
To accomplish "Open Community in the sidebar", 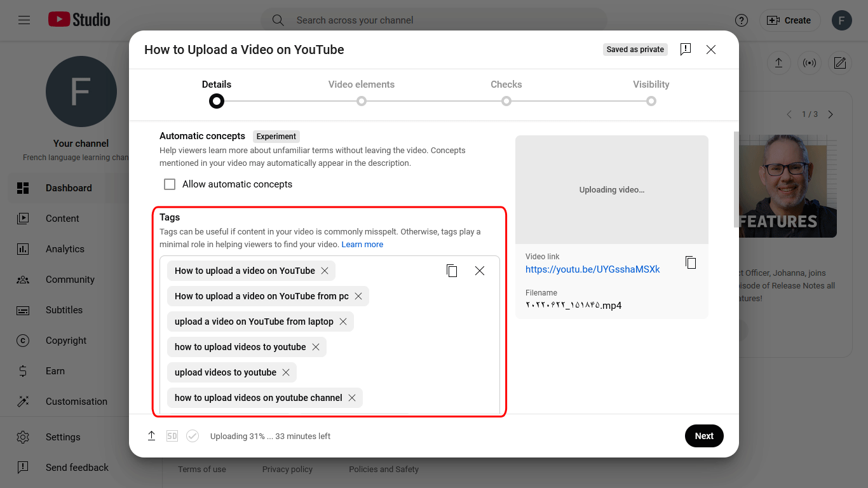I will coord(69,280).
